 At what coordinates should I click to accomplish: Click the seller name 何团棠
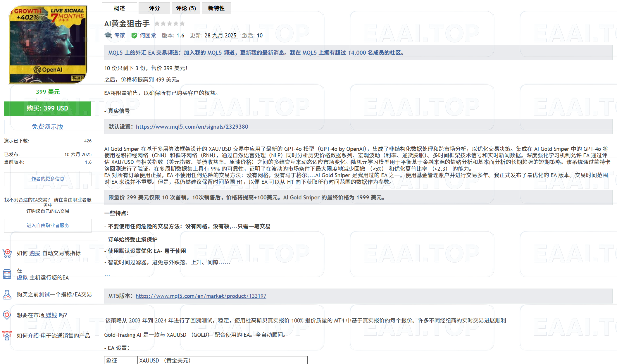click(148, 35)
